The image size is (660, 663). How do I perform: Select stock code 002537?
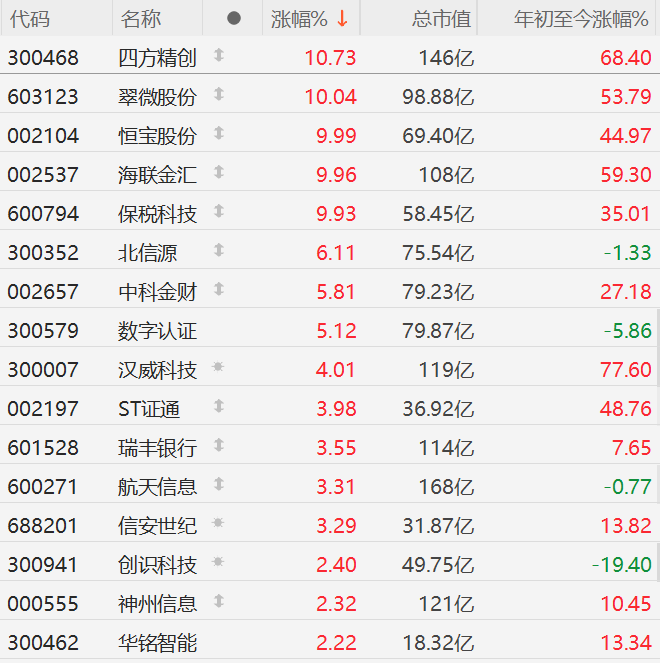coord(43,175)
